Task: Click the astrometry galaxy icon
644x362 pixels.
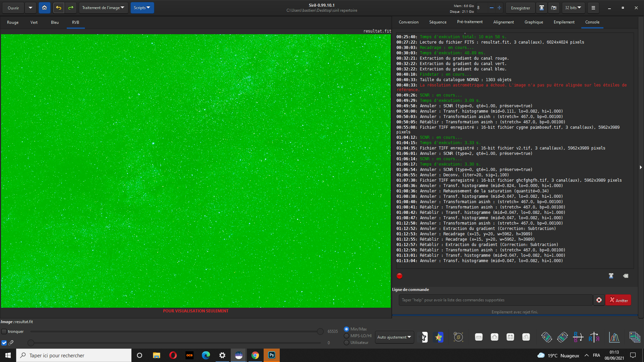Action: pos(458,337)
